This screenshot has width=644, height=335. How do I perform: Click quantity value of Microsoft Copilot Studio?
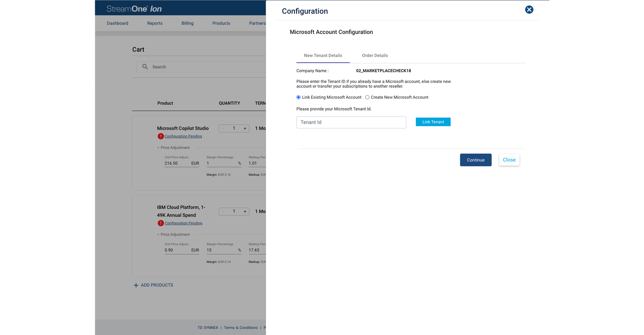(234, 129)
